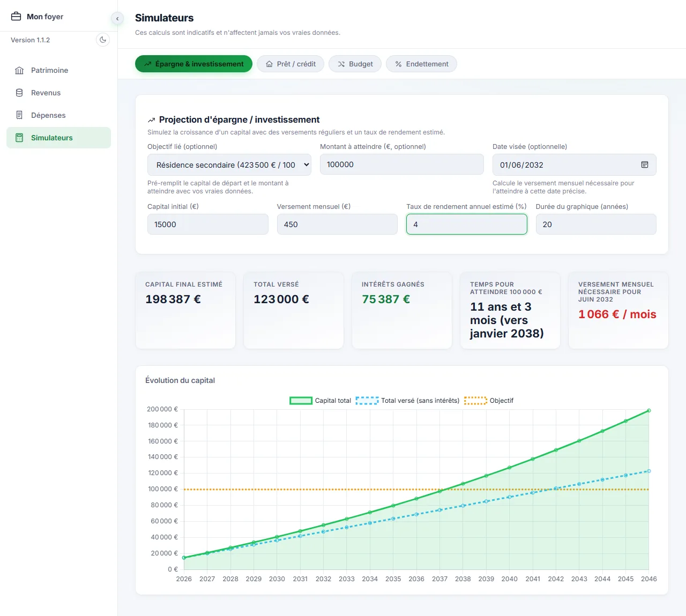Collapse the sidebar with the chevron button
The width and height of the screenshot is (686, 616).
coord(117,19)
